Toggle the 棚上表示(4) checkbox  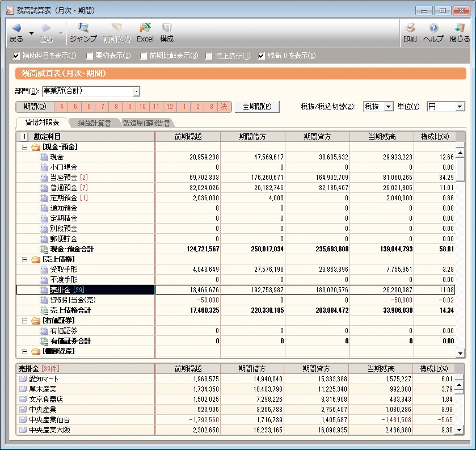pos(209,56)
